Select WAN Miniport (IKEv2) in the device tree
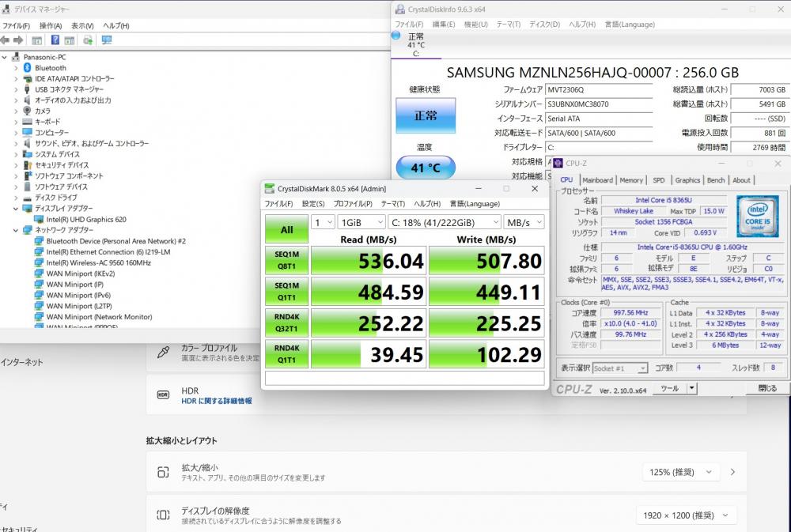791x532 pixels. (x=81, y=274)
